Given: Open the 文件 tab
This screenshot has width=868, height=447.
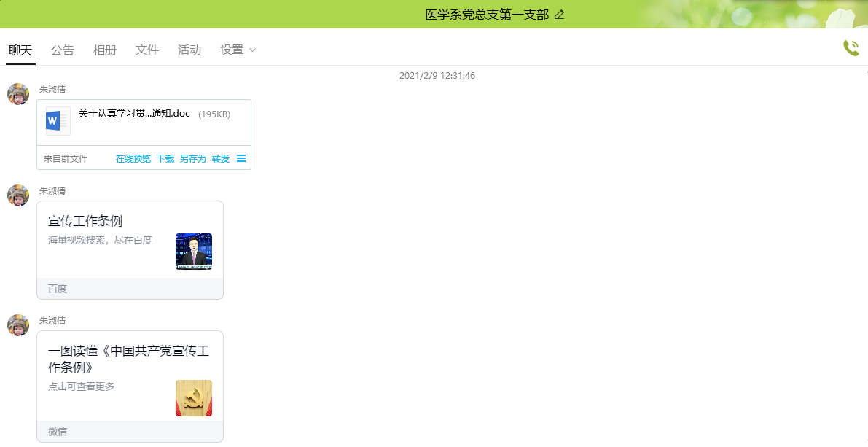Looking at the screenshot, I should [x=147, y=50].
